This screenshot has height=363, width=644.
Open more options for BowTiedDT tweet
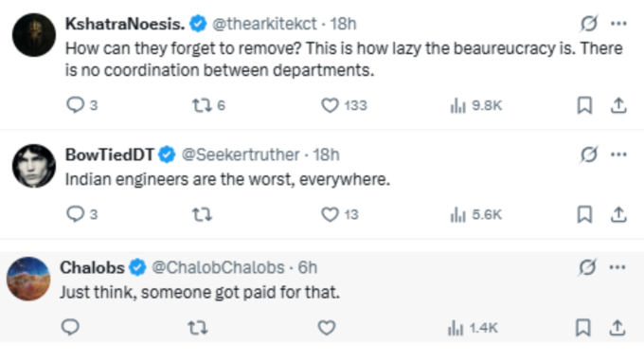[618, 154]
